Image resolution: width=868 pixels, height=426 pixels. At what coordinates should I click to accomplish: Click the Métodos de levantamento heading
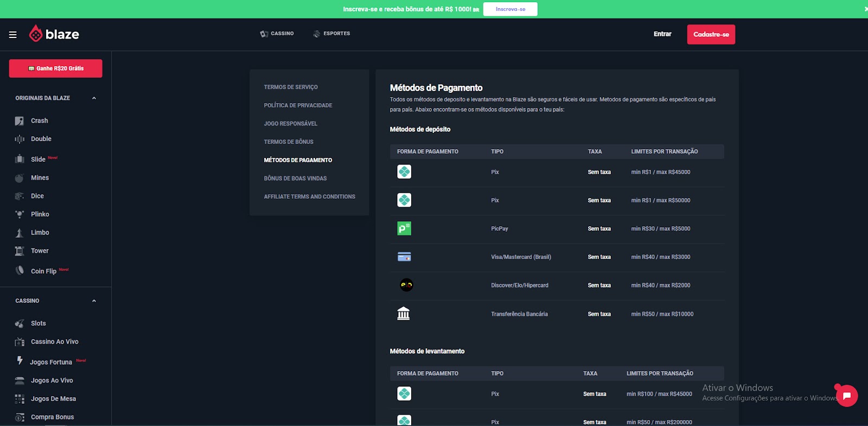click(427, 352)
